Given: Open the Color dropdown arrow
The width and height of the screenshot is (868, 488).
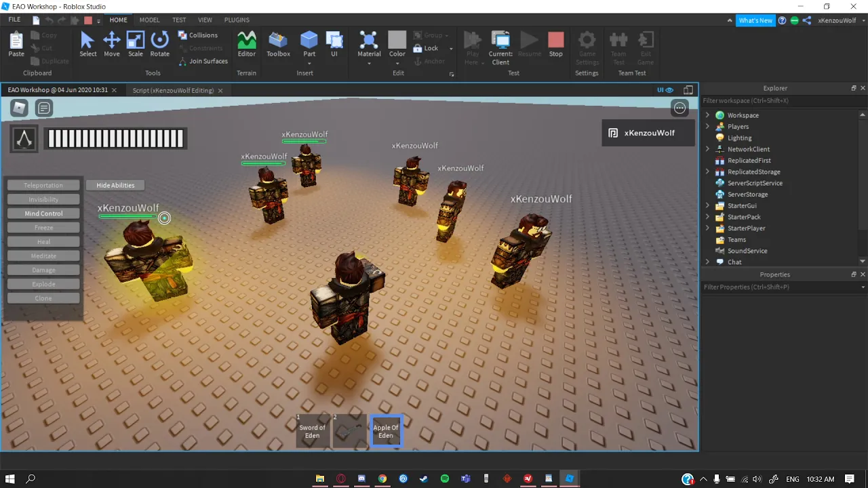Looking at the screenshot, I should click(397, 64).
